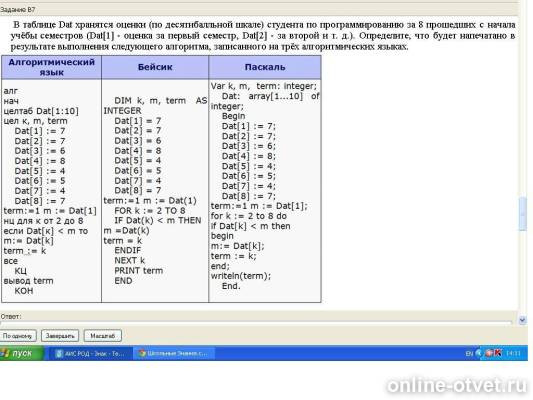Click the system tray clock
Screen dimensions: 533x400
click(x=513, y=354)
